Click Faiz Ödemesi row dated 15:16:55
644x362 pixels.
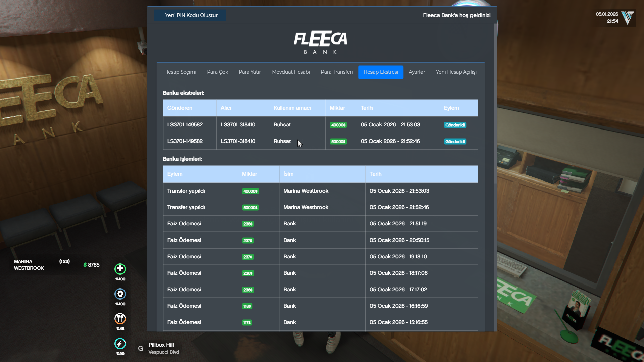point(320,322)
